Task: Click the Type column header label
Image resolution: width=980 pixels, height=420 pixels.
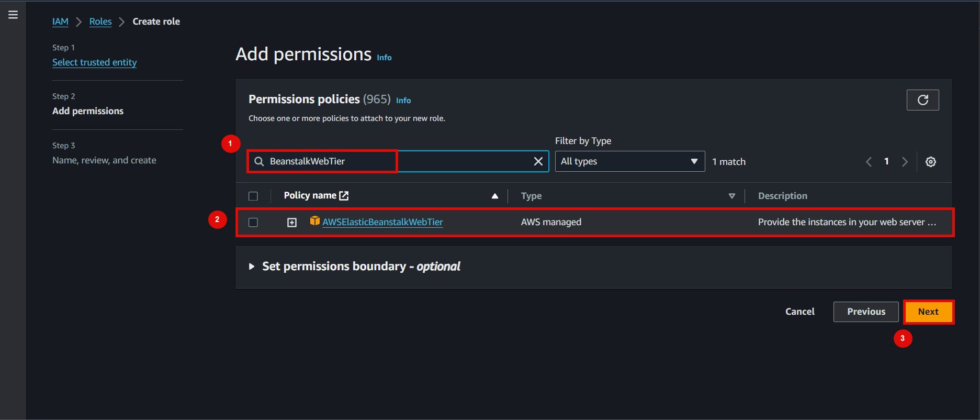Action: pyautogui.click(x=531, y=196)
